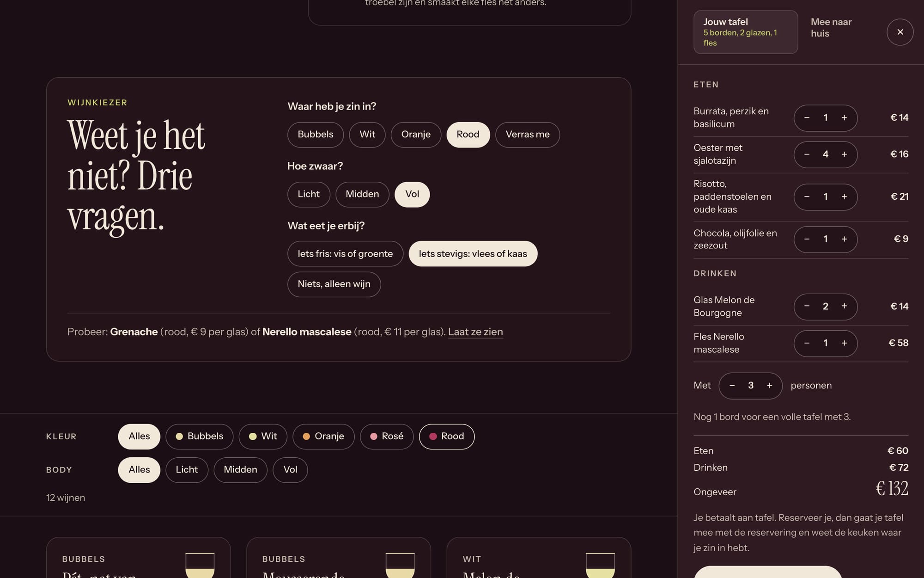Decrease Fles Nerello mascalese quantity
The height and width of the screenshot is (578, 924).
point(807,343)
